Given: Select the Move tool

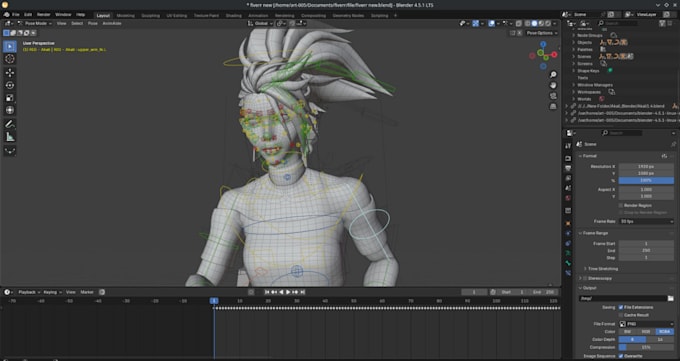Looking at the screenshot, I should pos(10,73).
